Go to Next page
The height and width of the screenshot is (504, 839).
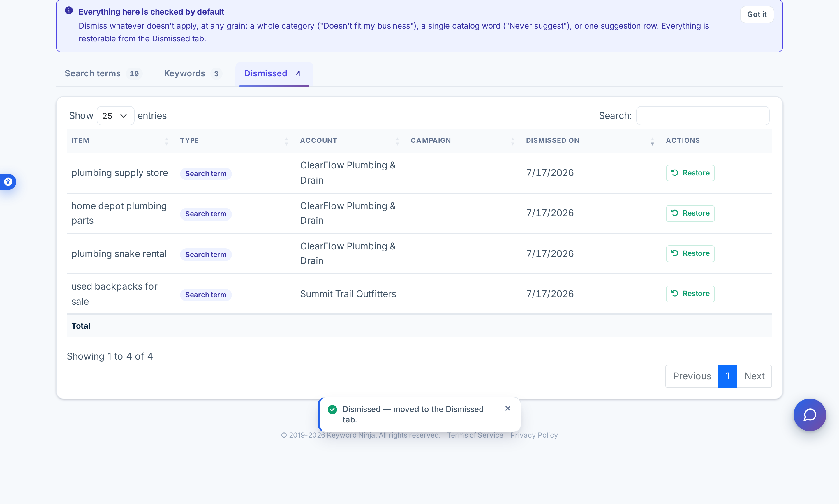point(754,376)
